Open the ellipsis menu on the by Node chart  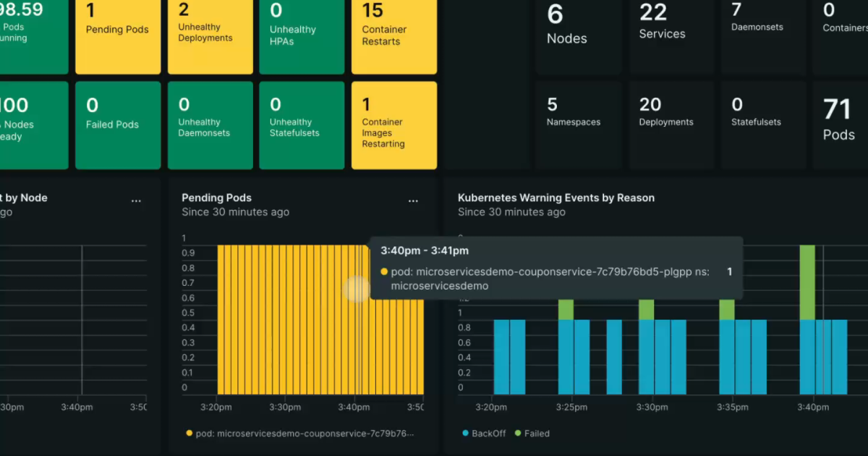click(x=136, y=201)
